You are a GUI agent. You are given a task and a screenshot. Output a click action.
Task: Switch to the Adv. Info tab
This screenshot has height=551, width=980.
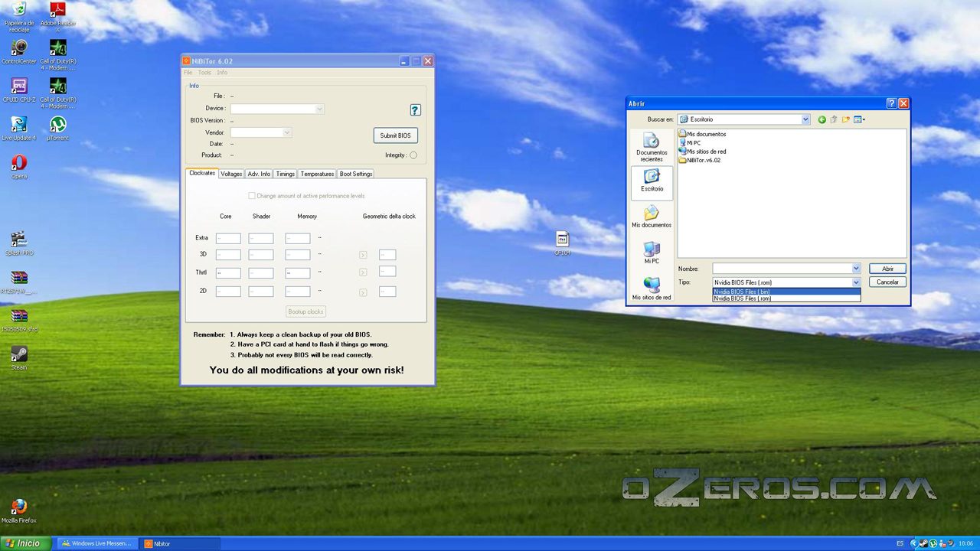259,174
